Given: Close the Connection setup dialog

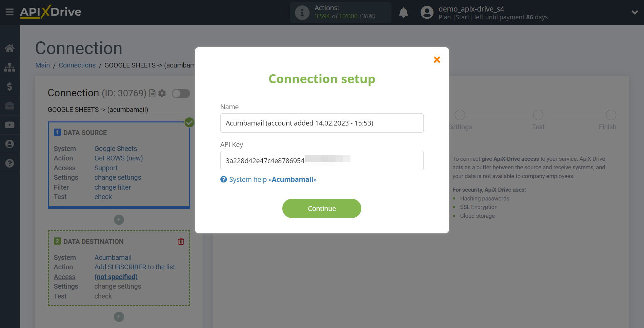Looking at the screenshot, I should (x=437, y=60).
